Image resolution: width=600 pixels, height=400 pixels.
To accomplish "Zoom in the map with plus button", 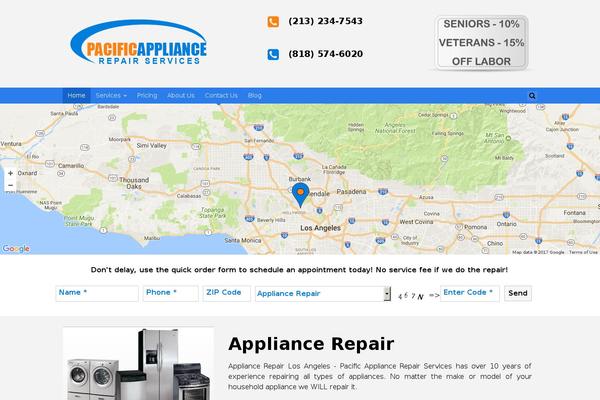I will tap(10, 173).
